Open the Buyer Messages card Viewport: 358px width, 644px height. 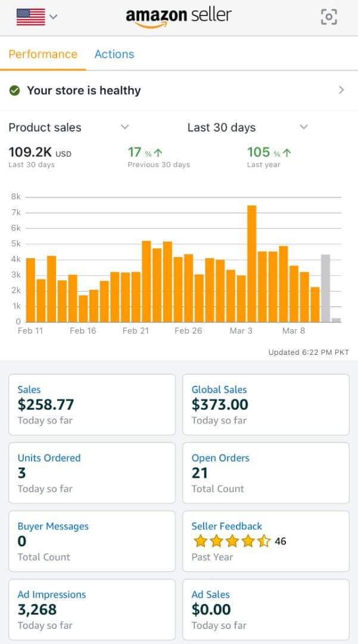[92, 541]
